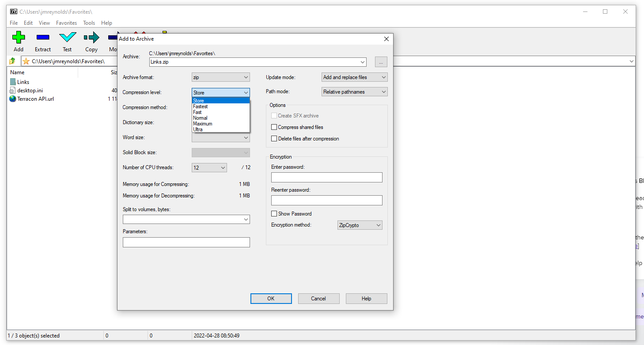Screen dimensions: 644x345
Task: Open the Tools menu
Action: tap(89, 23)
